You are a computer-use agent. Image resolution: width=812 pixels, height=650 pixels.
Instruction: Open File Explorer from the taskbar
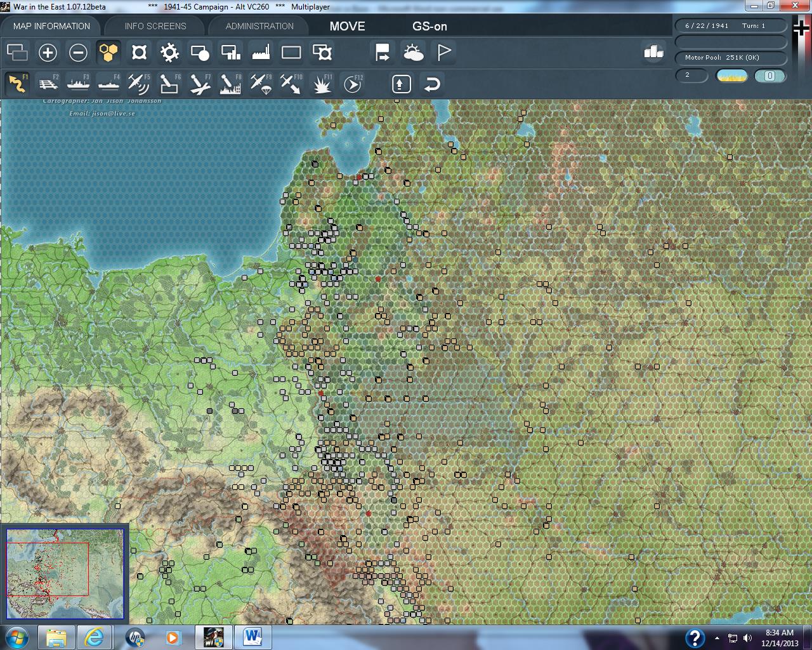[x=56, y=637]
